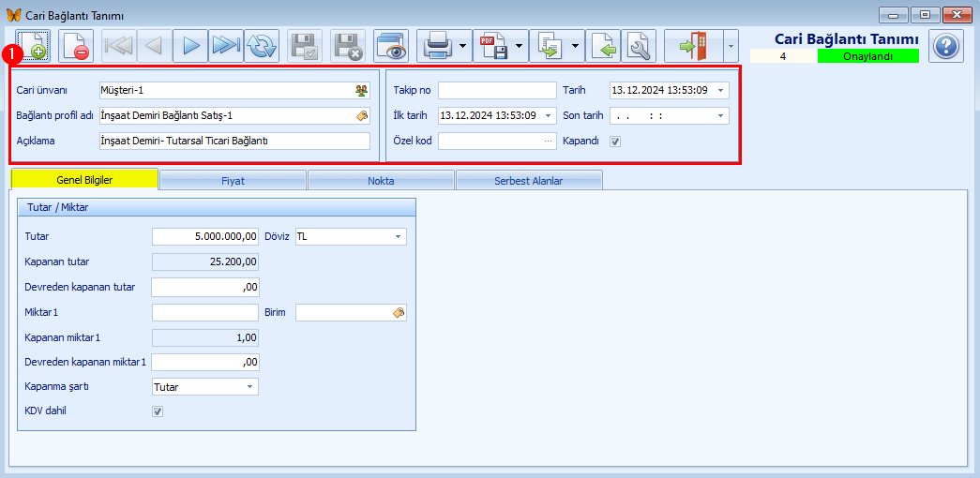Click the record number 4 box
The image size is (980, 478).
point(783,56)
